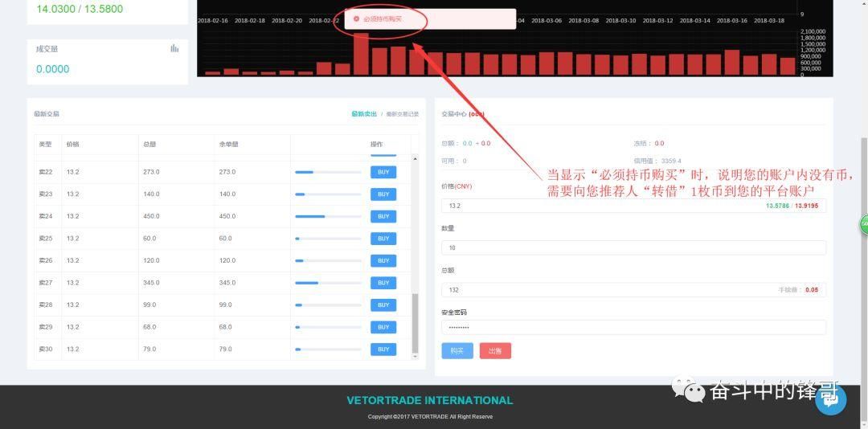
Task: Click the order list vertical scrollbar thumb
Action: pos(415,323)
